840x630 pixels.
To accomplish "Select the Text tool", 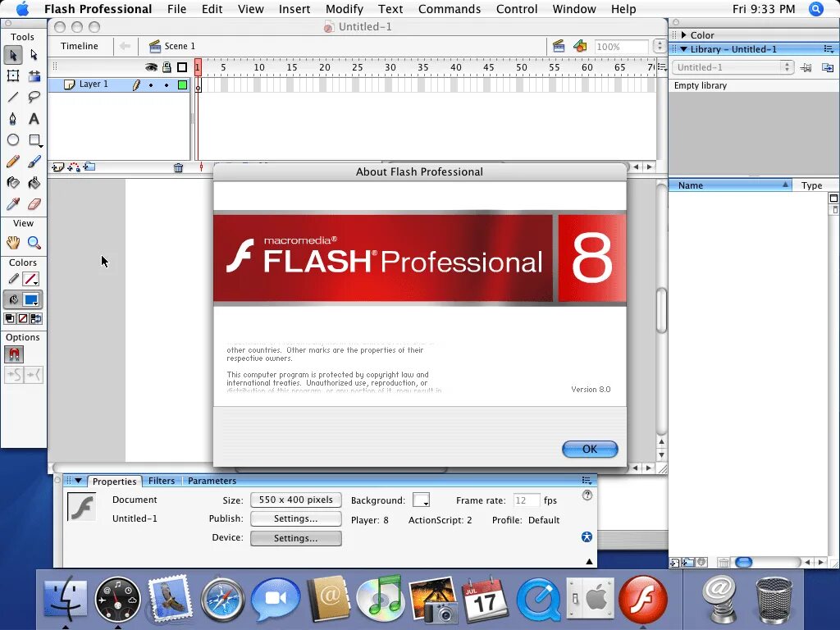I will point(34,118).
